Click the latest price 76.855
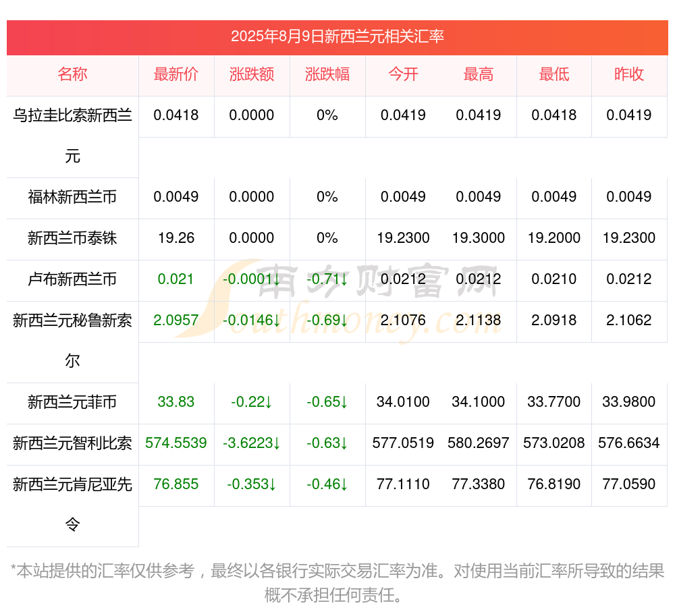The image size is (675, 616). [176, 484]
